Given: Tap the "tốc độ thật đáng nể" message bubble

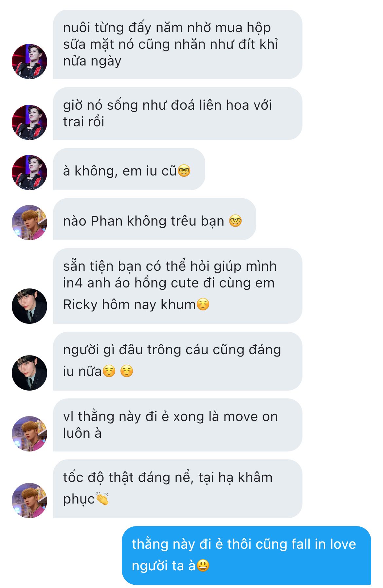Looking at the screenshot, I should 177,489.
